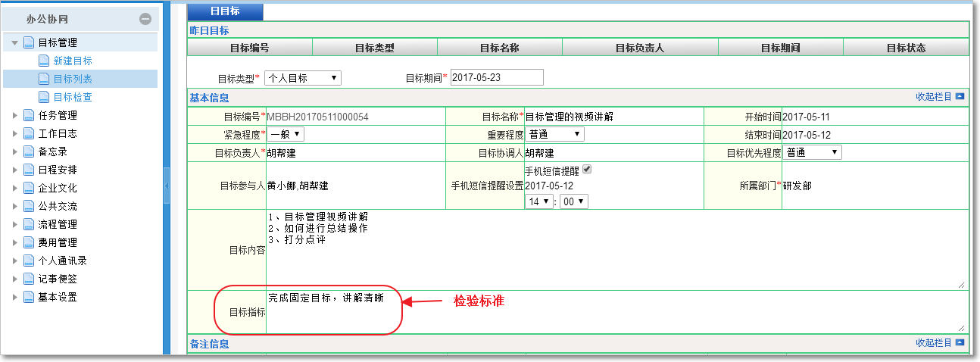Screen dimensions: 980x362
Task: Click the document icon beside 日程安排
Action: [29, 170]
